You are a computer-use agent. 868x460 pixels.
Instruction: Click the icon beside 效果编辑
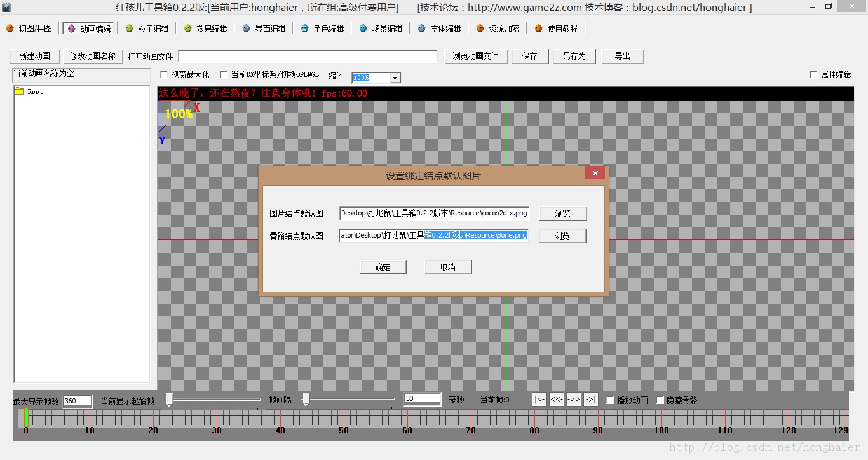click(x=187, y=29)
